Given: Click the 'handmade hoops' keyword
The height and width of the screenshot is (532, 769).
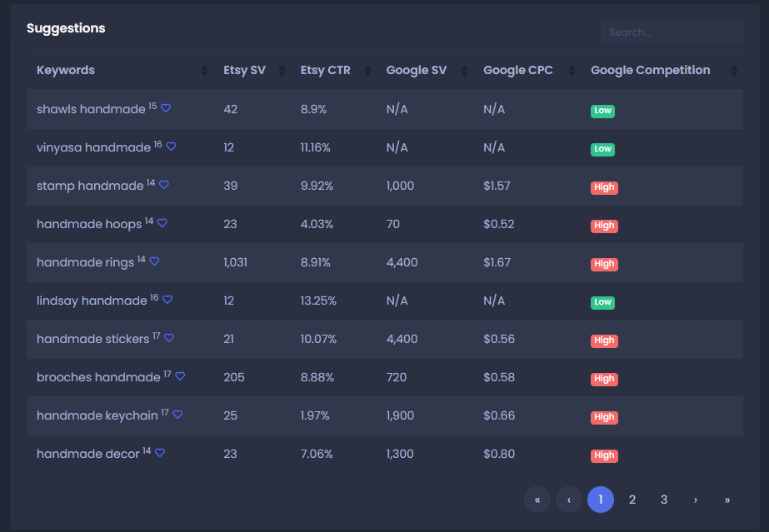Looking at the screenshot, I should [89, 224].
